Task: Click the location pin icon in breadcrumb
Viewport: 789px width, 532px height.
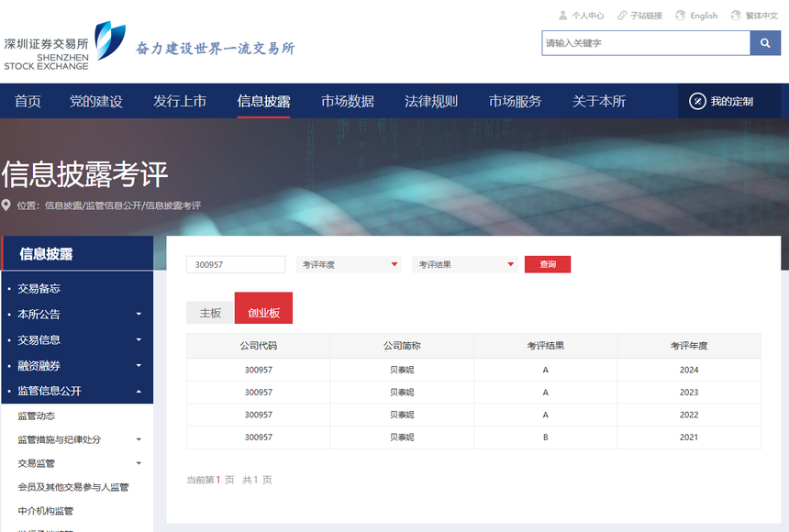Action: (x=6, y=205)
